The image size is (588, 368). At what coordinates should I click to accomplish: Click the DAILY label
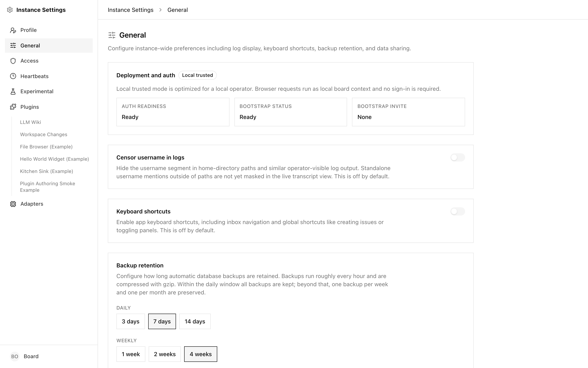(x=124, y=308)
